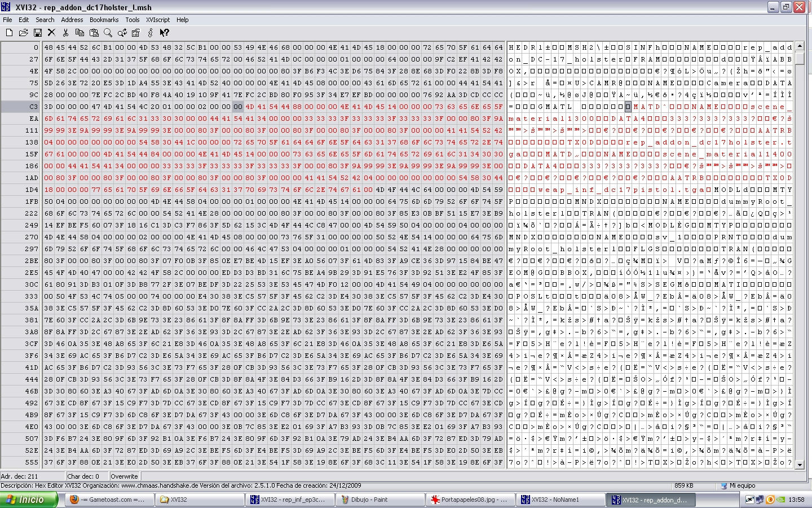Click highlighted 00 byte in row C3
The width and height of the screenshot is (812, 508).
coord(238,107)
